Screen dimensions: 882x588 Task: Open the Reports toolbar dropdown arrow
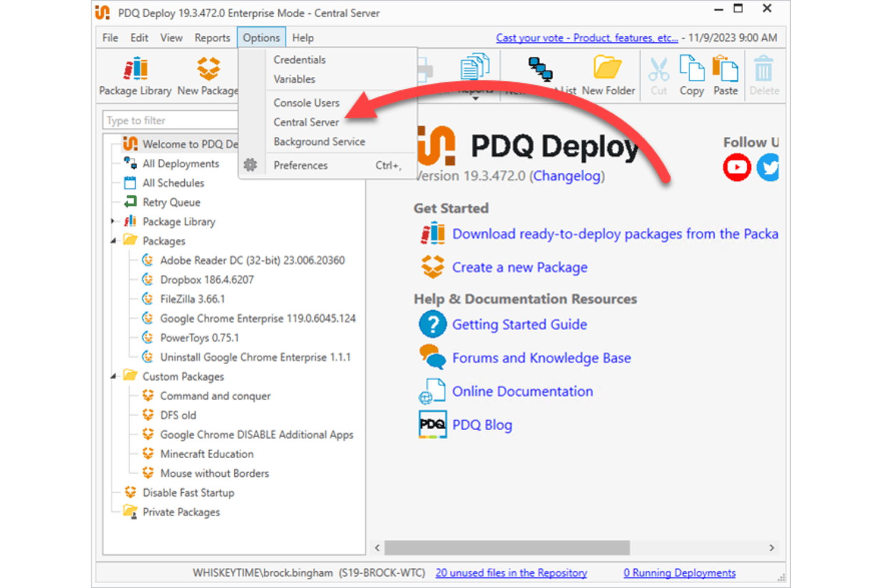(475, 98)
